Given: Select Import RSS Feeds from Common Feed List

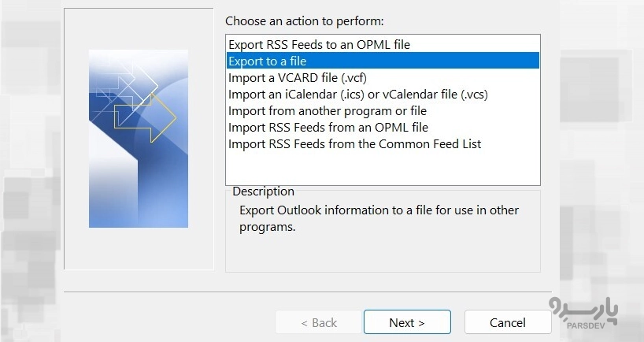Looking at the screenshot, I should point(354,144).
